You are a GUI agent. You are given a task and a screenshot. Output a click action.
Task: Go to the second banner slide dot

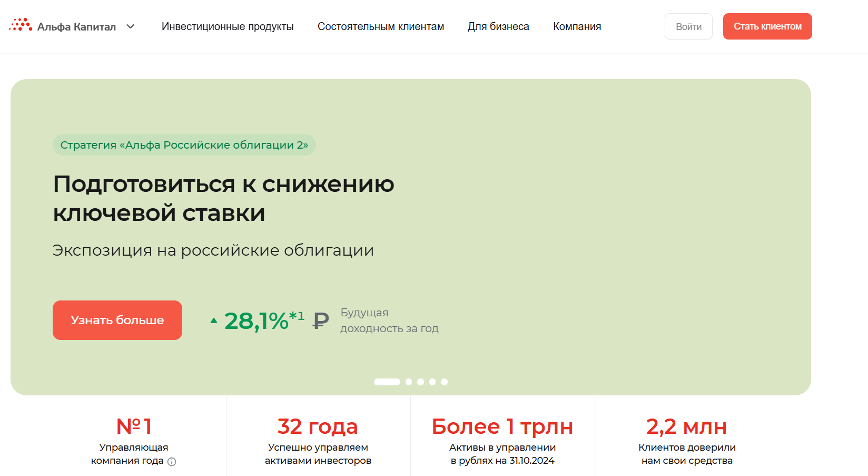tap(409, 382)
